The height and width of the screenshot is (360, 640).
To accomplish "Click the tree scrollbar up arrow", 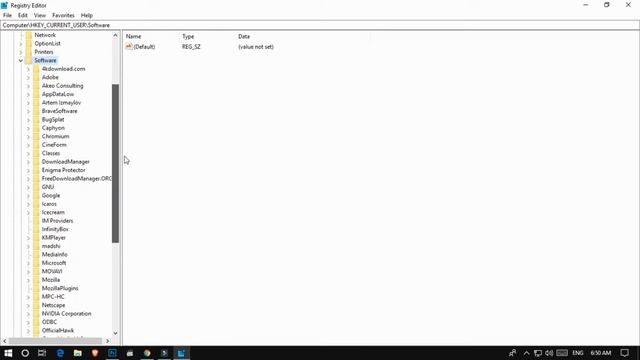I will point(115,36).
